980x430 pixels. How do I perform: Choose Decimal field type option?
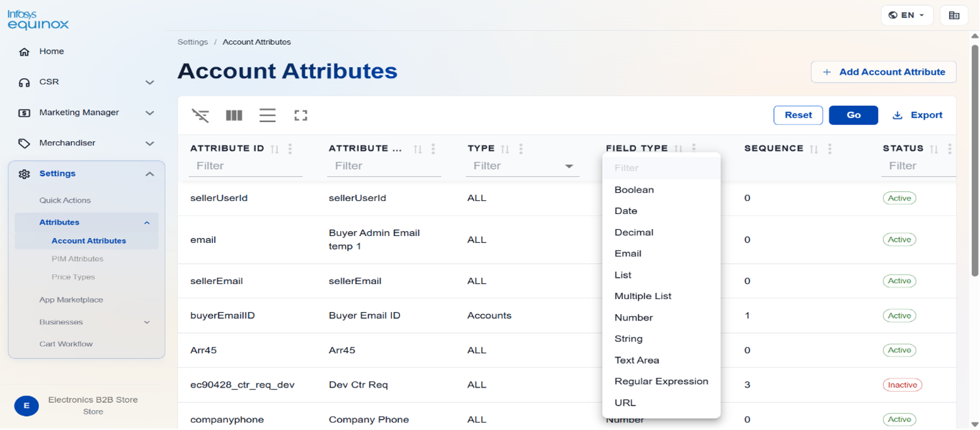[x=661, y=232]
